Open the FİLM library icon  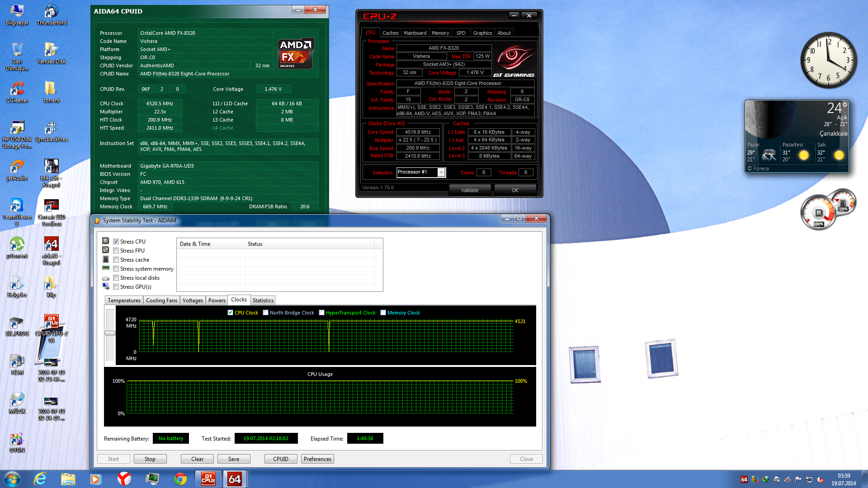(x=17, y=364)
